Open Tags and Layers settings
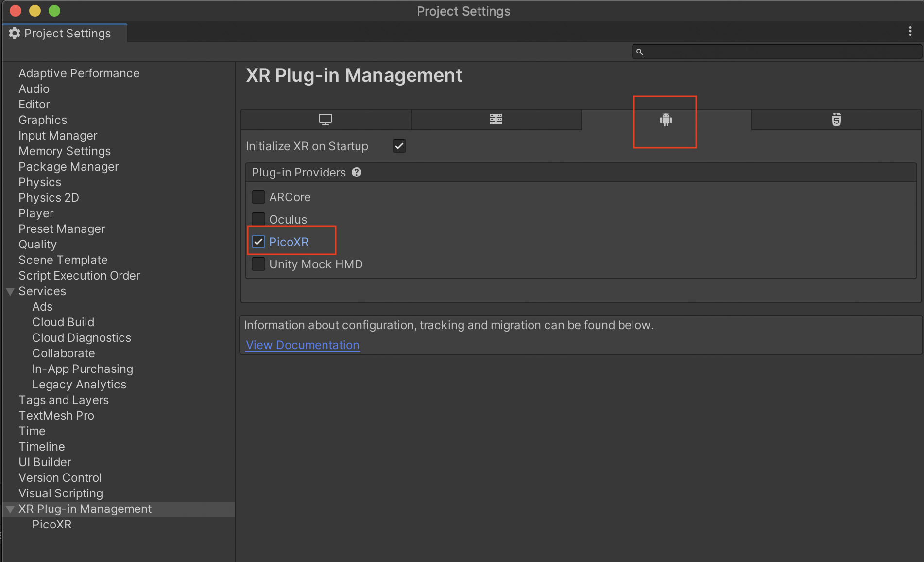Image resolution: width=924 pixels, height=562 pixels. click(64, 400)
